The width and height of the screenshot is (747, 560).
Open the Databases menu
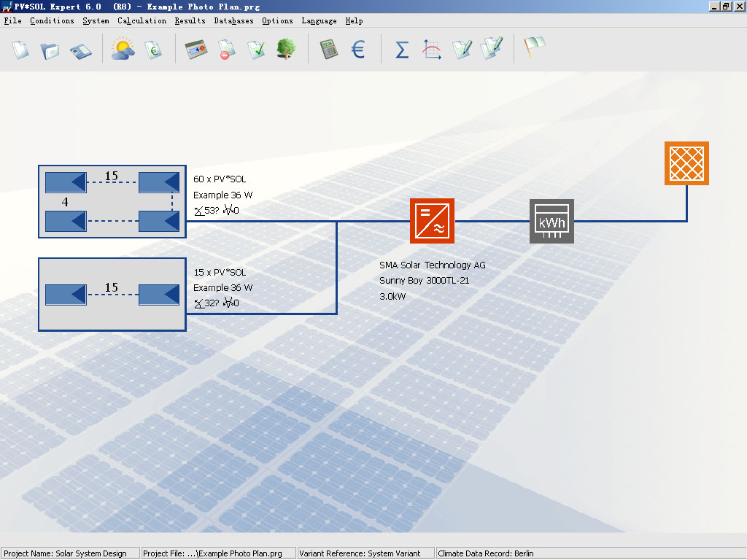(x=234, y=20)
